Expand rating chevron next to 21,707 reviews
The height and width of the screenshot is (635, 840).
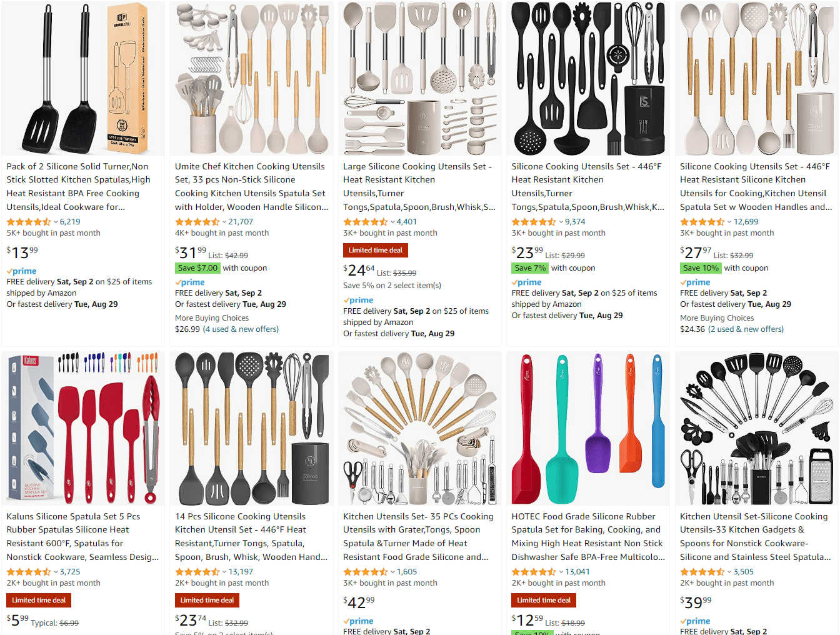click(224, 222)
